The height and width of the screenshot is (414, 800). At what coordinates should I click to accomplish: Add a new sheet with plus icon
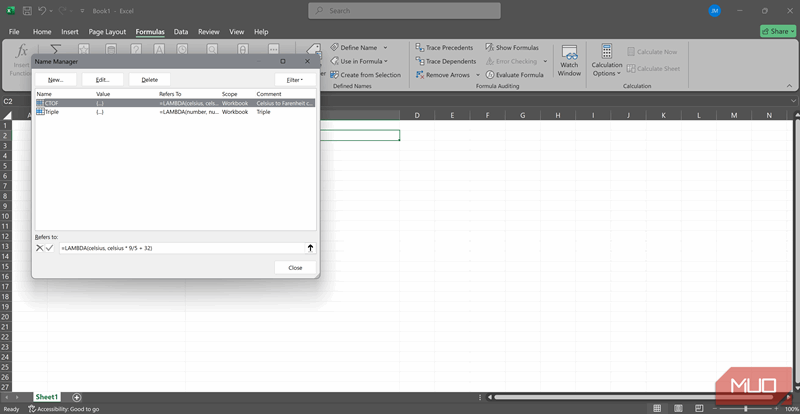(x=77, y=397)
